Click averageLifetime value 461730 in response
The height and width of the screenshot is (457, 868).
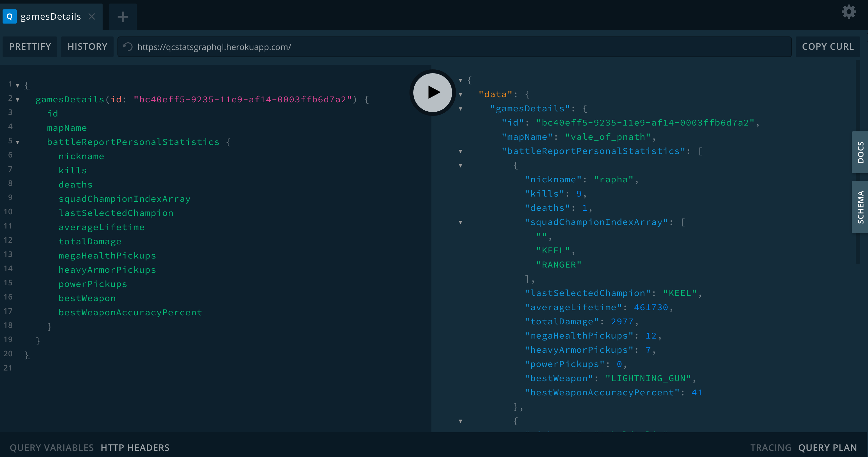click(651, 307)
